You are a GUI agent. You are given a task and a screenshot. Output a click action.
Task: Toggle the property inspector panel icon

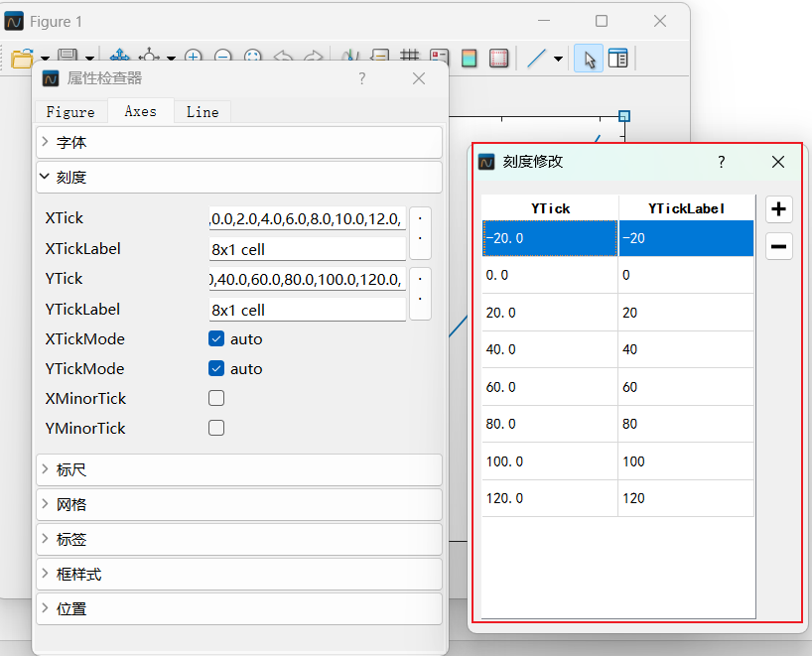point(617,58)
